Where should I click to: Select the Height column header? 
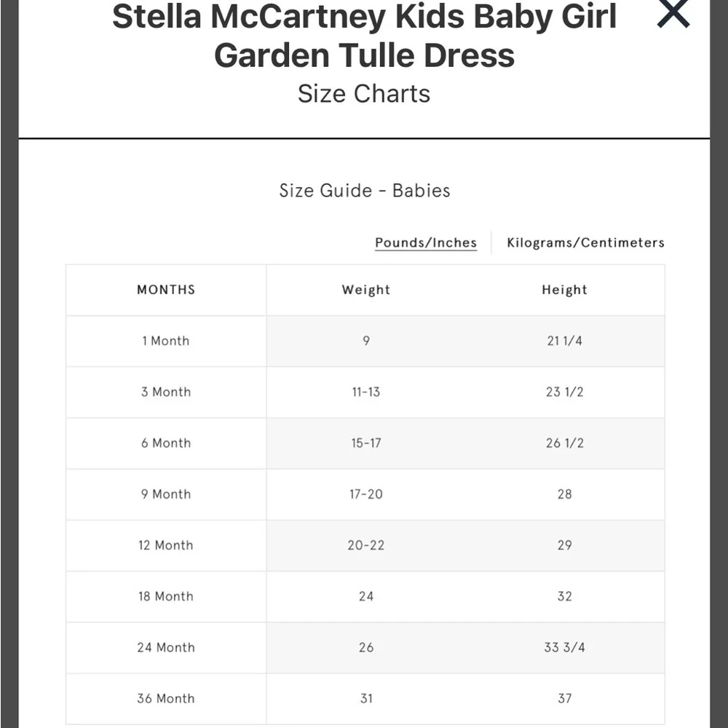pyautogui.click(x=564, y=290)
